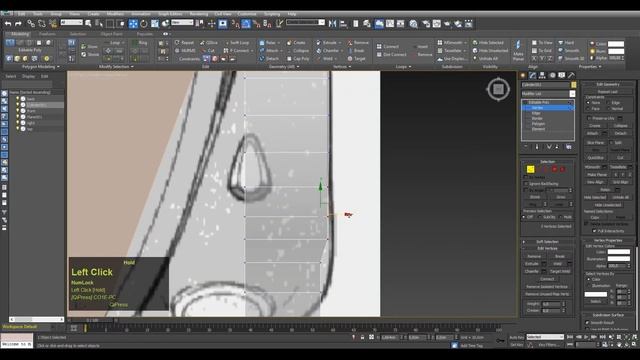Open the Align tool

point(343,24)
